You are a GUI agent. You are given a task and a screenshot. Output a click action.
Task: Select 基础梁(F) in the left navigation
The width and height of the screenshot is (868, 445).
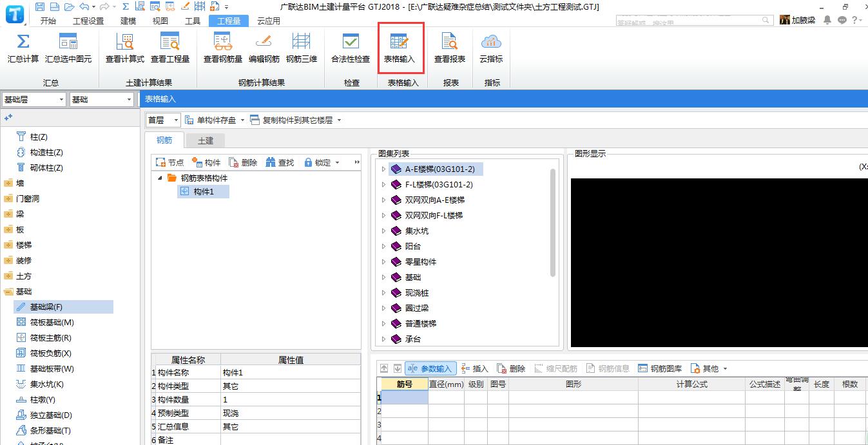(63, 307)
